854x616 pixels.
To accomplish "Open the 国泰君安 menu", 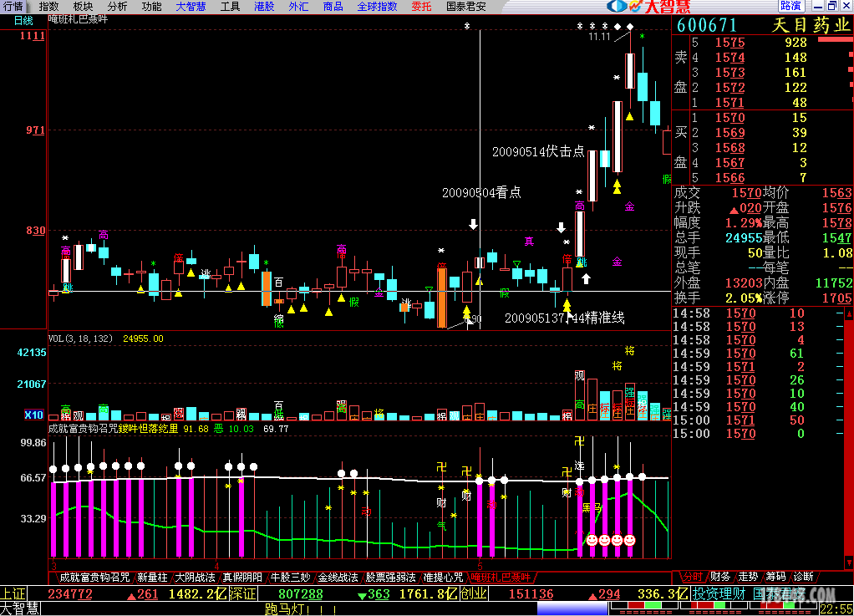I will pyautogui.click(x=465, y=7).
